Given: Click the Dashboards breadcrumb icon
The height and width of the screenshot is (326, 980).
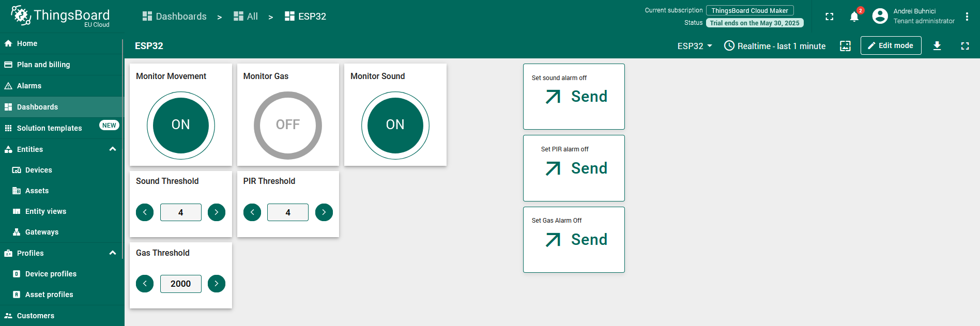Looking at the screenshot, I should click(x=147, y=17).
